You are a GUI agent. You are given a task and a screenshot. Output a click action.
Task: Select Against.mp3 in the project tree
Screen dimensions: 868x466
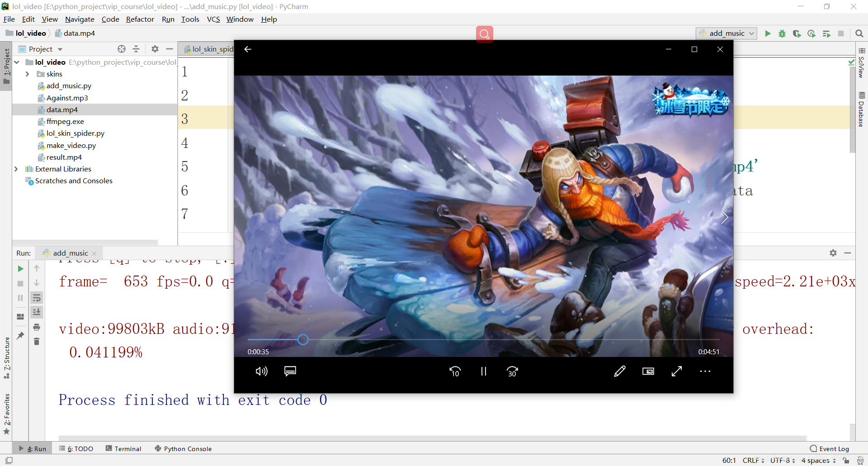tap(67, 98)
